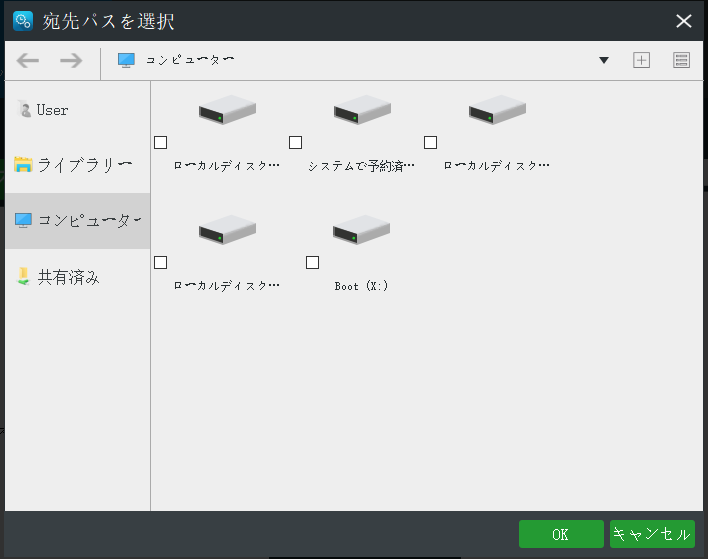Check the top-right ローカルディスク checkbox
This screenshot has width=708, height=559.
click(x=430, y=143)
